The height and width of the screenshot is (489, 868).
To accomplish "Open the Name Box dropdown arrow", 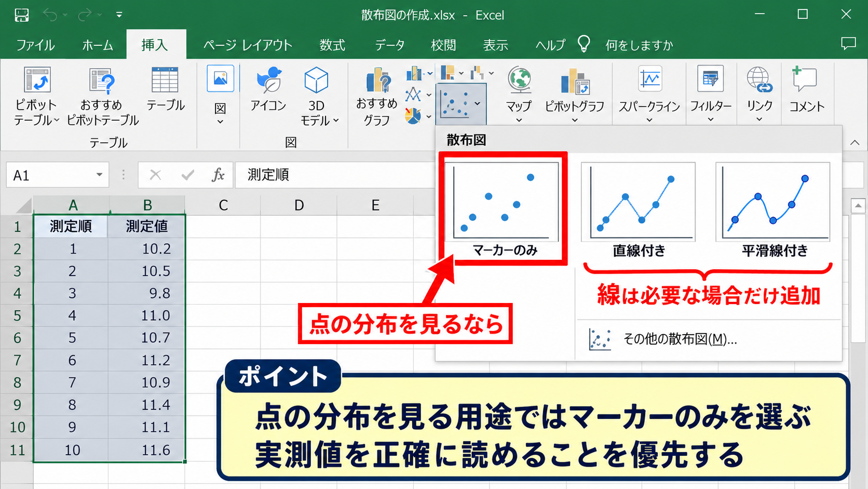I will tap(99, 175).
